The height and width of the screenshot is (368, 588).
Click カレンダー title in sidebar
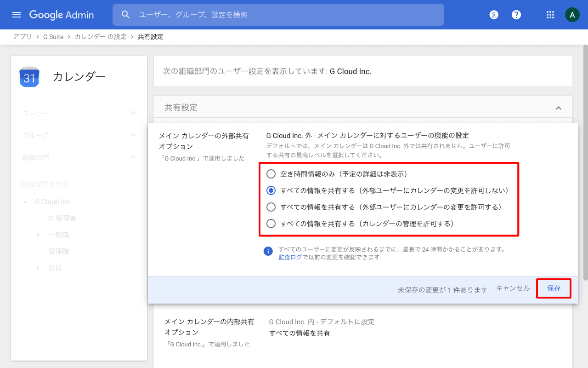pos(79,77)
